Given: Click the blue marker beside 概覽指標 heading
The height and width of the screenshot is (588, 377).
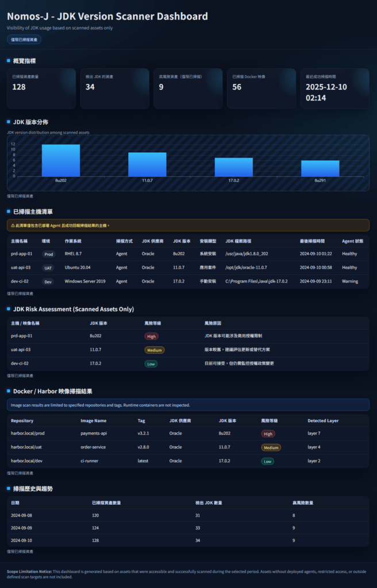Looking at the screenshot, I should coord(9,60).
